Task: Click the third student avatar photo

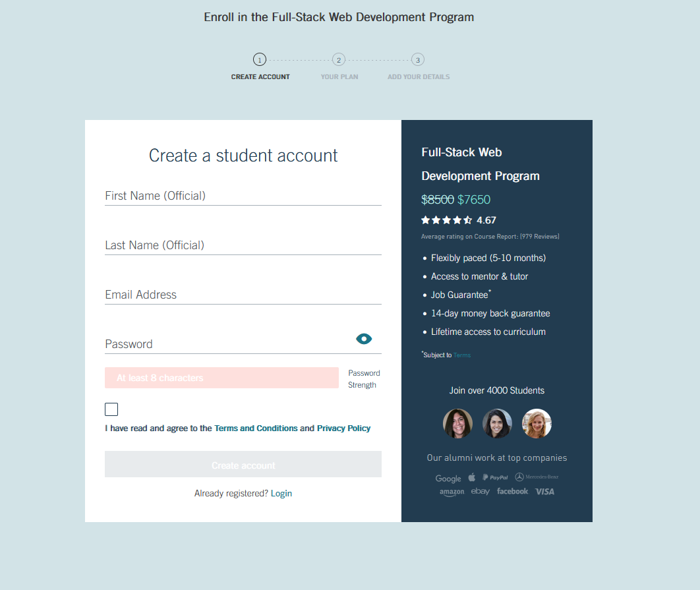Action: (x=537, y=424)
